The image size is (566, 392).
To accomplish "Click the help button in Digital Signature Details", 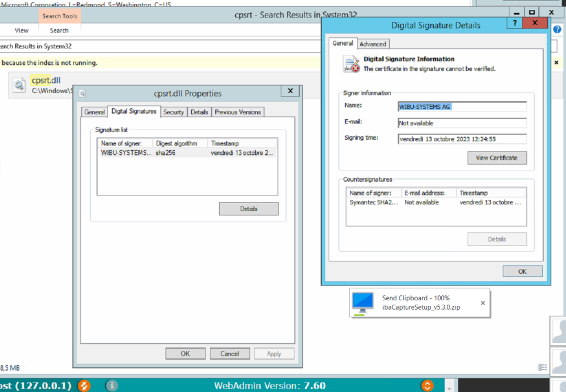I will click(515, 23).
